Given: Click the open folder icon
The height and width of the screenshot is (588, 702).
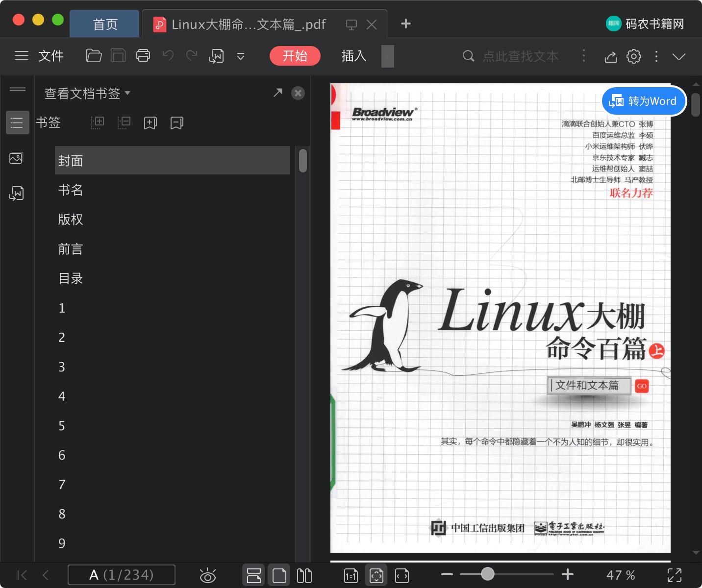Looking at the screenshot, I should pyautogui.click(x=94, y=56).
